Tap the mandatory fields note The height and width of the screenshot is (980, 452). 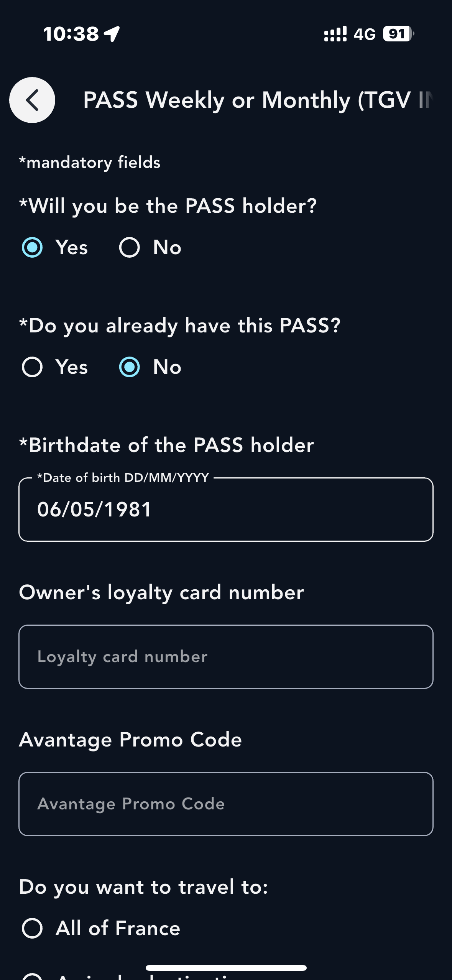click(90, 163)
